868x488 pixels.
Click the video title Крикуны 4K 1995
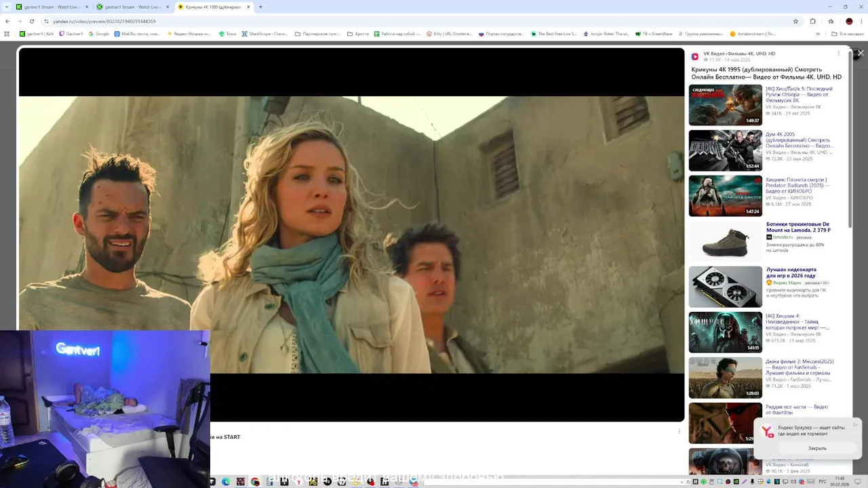(x=766, y=73)
